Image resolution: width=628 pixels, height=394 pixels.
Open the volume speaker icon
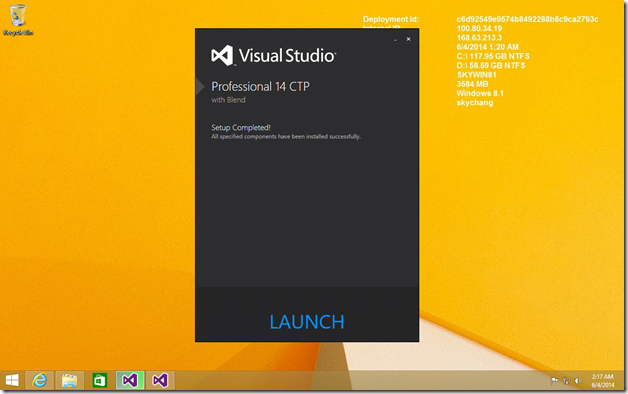[x=578, y=381]
